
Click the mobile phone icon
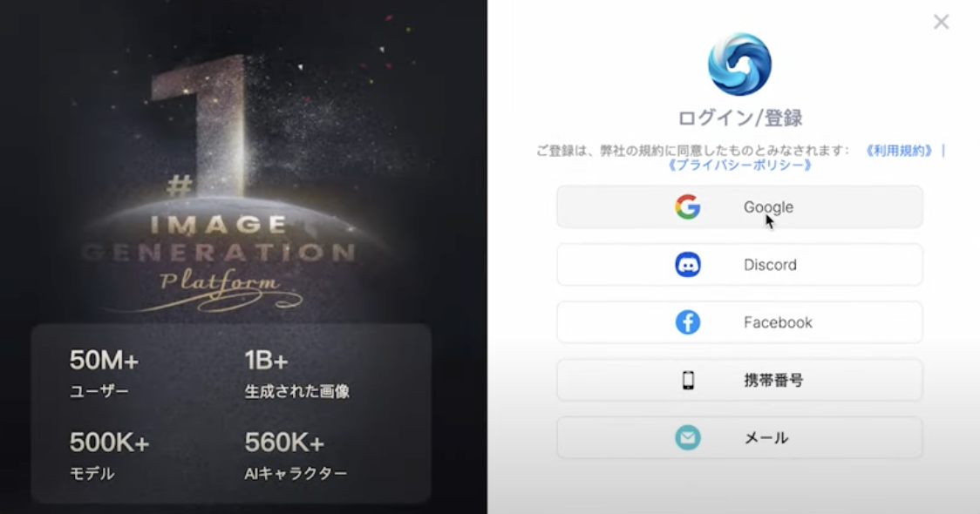(x=688, y=380)
